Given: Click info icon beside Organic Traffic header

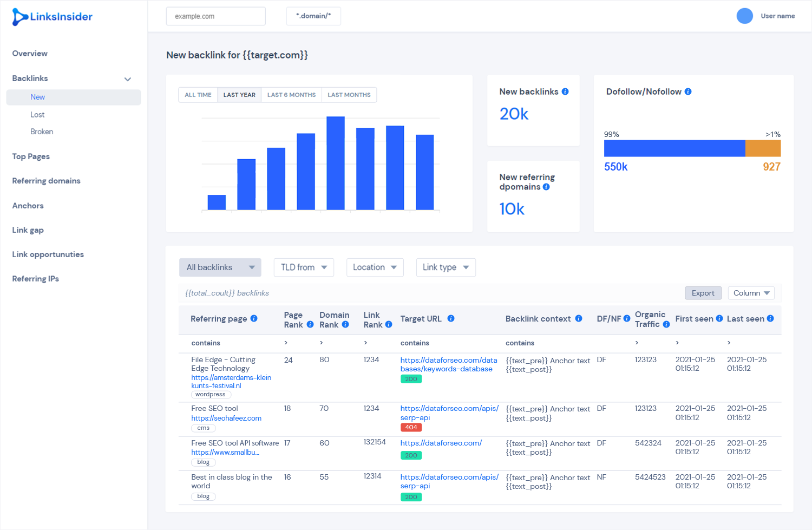Looking at the screenshot, I should (666, 324).
